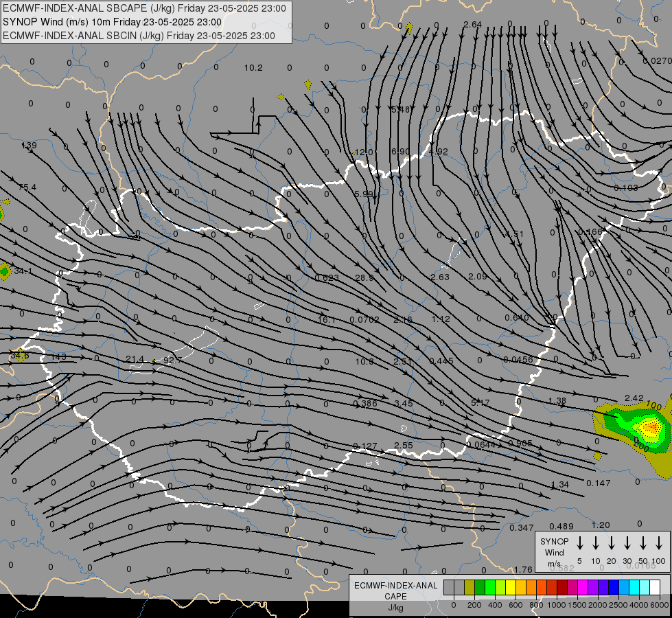Click the 100 m/s wind arrow in legend

click(x=659, y=543)
